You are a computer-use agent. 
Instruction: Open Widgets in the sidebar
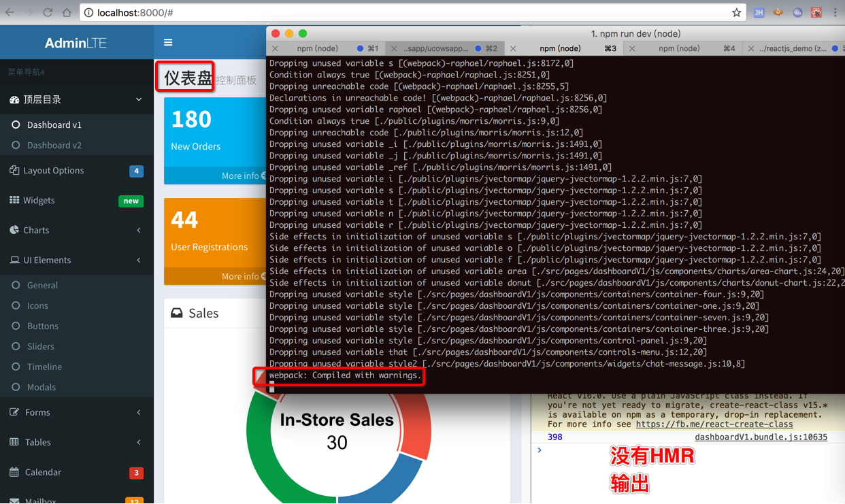[39, 200]
